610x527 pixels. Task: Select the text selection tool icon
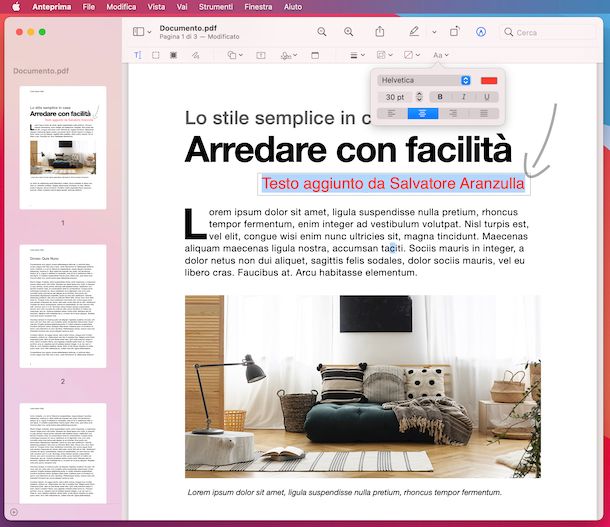[138, 55]
